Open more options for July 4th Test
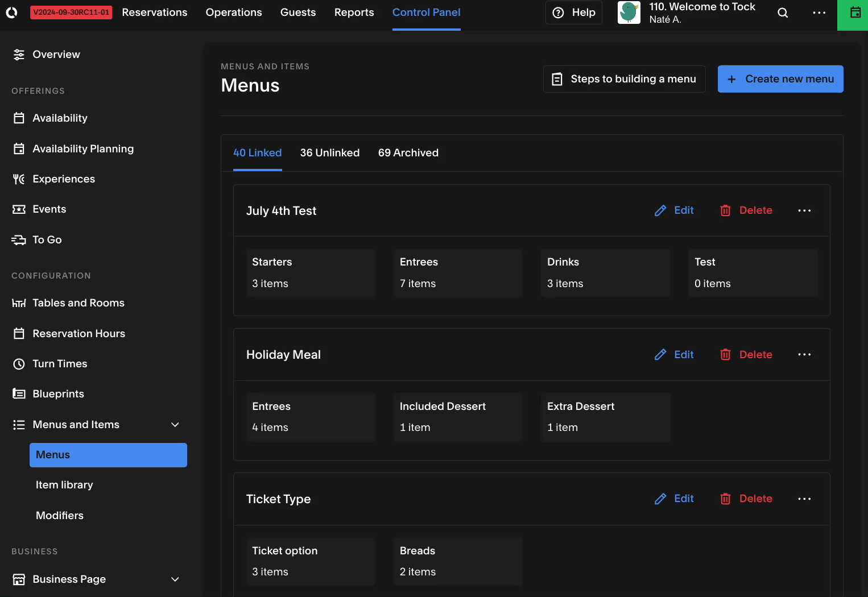 [804, 210]
